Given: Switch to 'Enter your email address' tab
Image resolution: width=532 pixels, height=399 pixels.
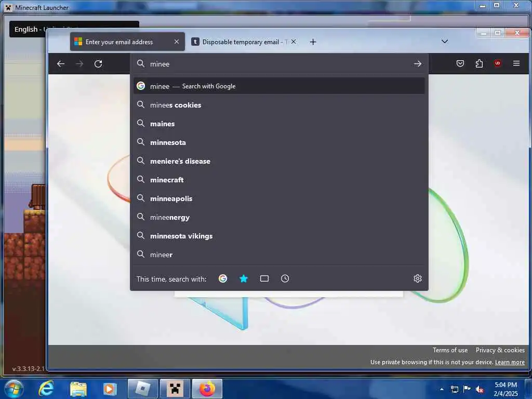Looking at the screenshot, I should coord(128,42).
